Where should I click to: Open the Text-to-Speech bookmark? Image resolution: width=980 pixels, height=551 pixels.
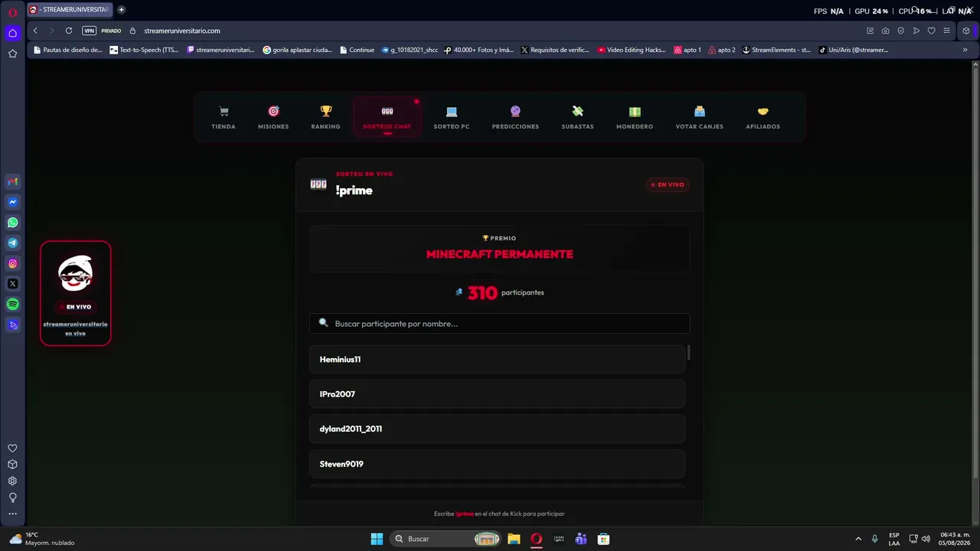click(144, 50)
